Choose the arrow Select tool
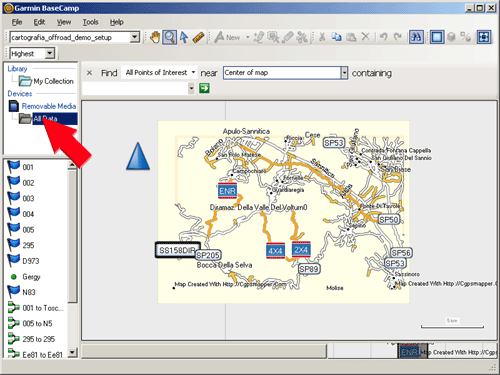 coord(184,37)
